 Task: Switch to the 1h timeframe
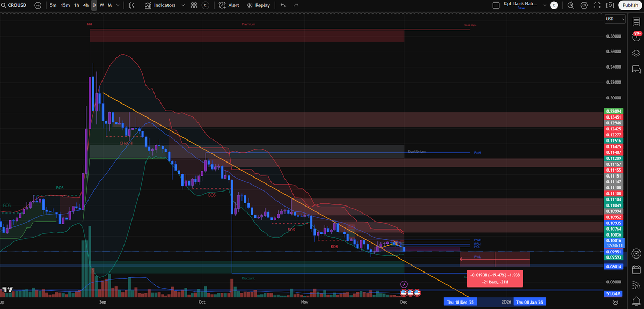pyautogui.click(x=76, y=5)
